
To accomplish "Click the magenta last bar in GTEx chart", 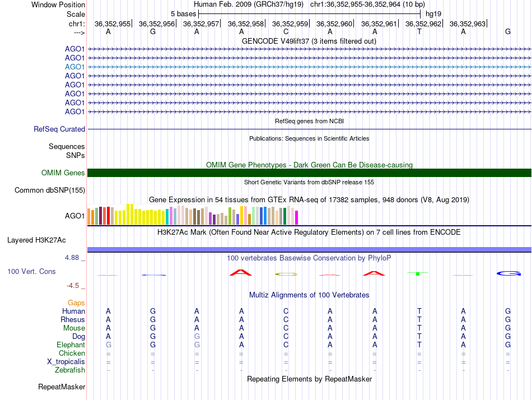I will tap(297, 218).
